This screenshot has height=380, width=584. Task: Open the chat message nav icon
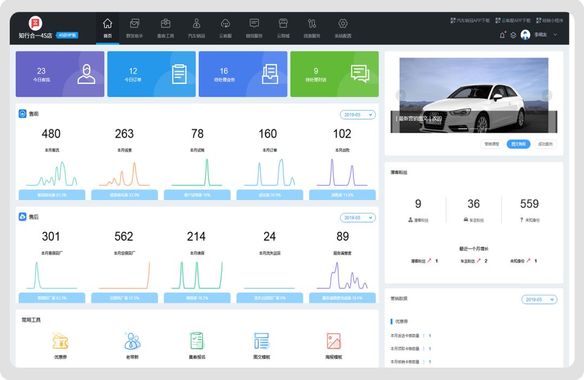[x=254, y=24]
